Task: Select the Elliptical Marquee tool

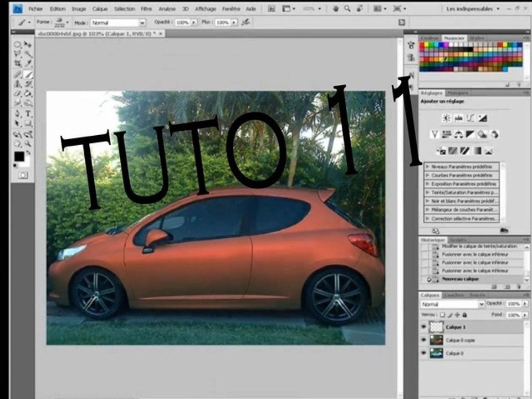Action: point(18,45)
